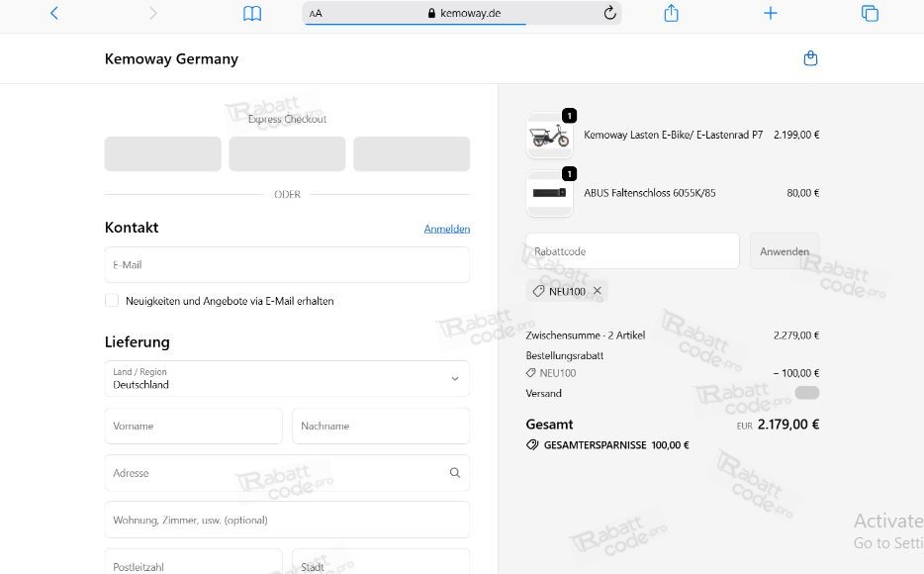Image resolution: width=924 pixels, height=574 pixels.
Task: Focus the Wohnung, Zimmer optional field
Action: 287,520
